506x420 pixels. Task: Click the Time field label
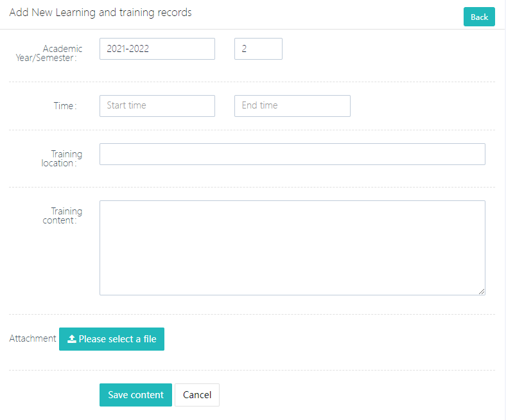[x=65, y=106]
